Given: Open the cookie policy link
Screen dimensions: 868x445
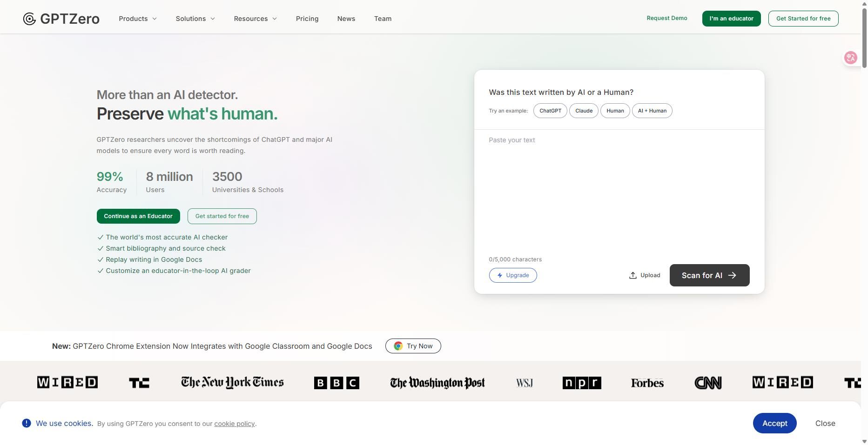Looking at the screenshot, I should click(235, 424).
